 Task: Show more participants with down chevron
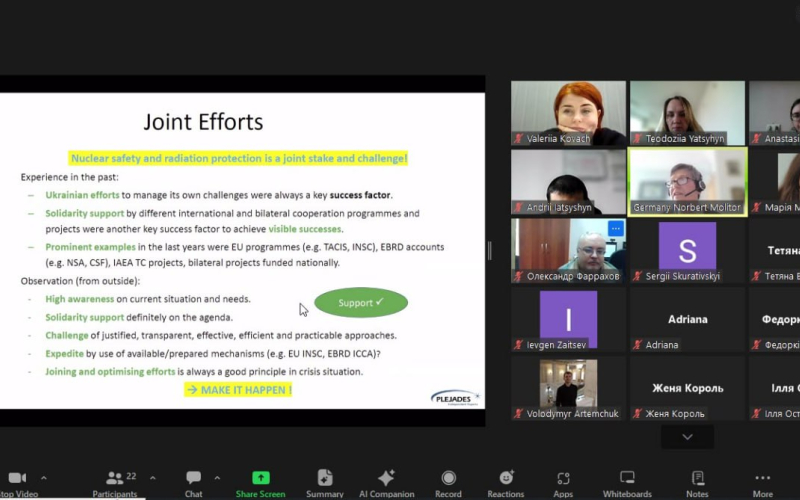coord(687,437)
